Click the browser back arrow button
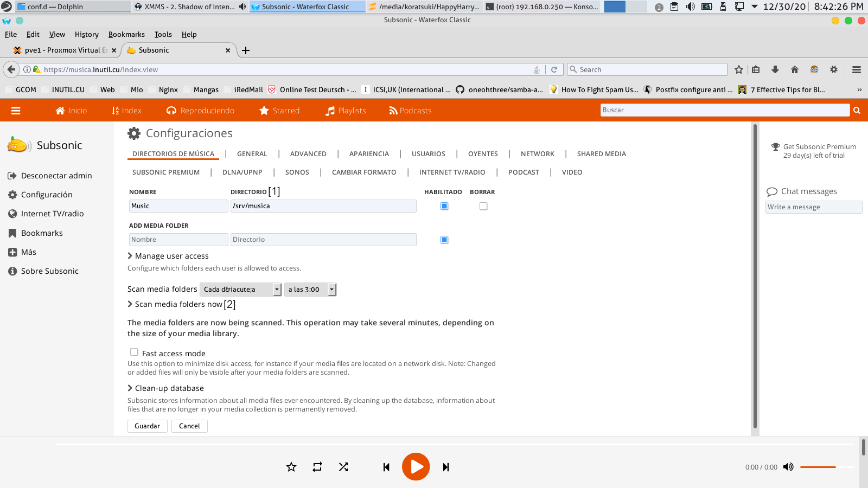The height and width of the screenshot is (488, 868). [x=11, y=69]
